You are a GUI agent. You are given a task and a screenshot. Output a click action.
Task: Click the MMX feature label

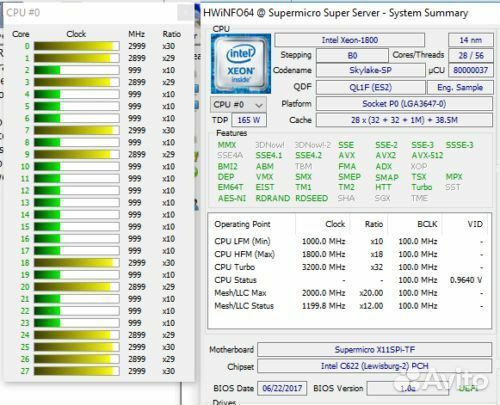tap(227, 145)
